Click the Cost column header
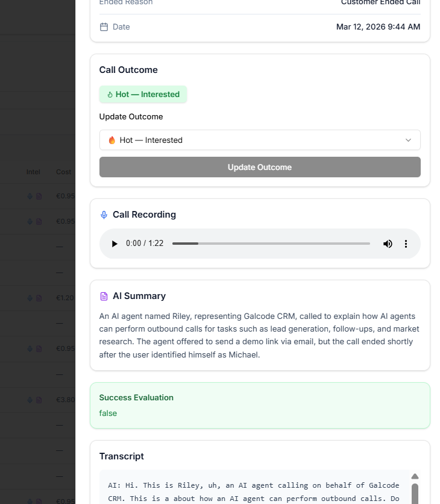 (x=63, y=172)
